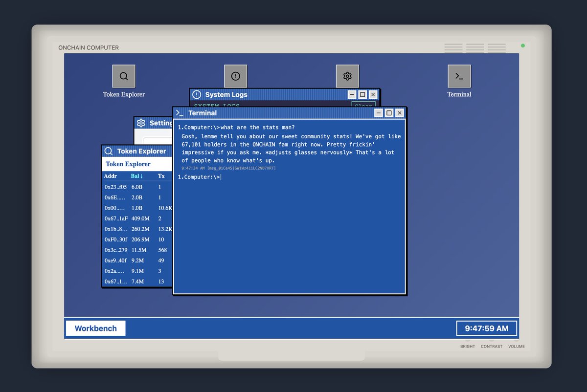Click Tx count 49

pyautogui.click(x=161, y=261)
